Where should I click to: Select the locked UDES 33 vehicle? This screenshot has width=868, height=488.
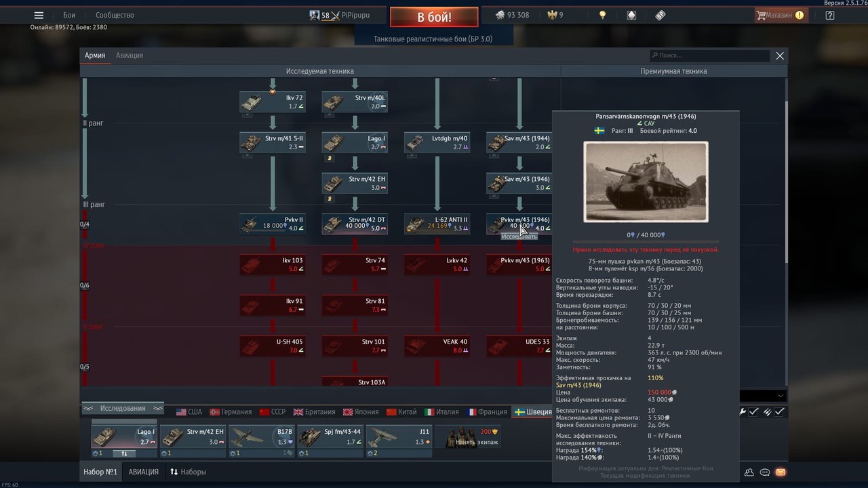point(519,346)
